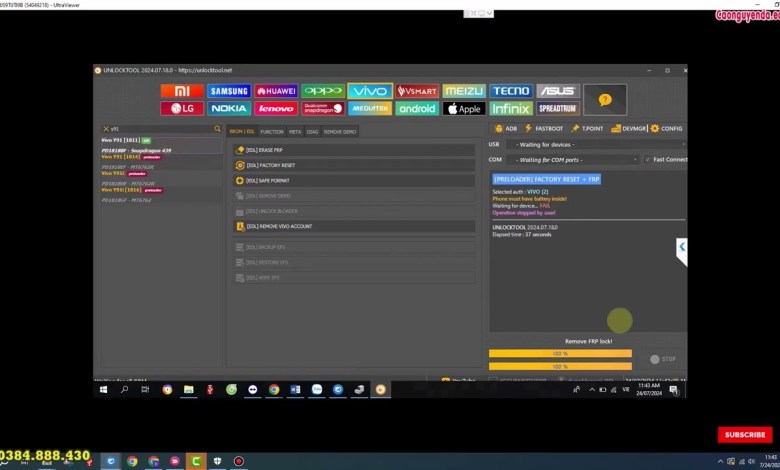Switch to the REMOVE DEMO tab
Screen dimensions: 780x470
pos(340,132)
